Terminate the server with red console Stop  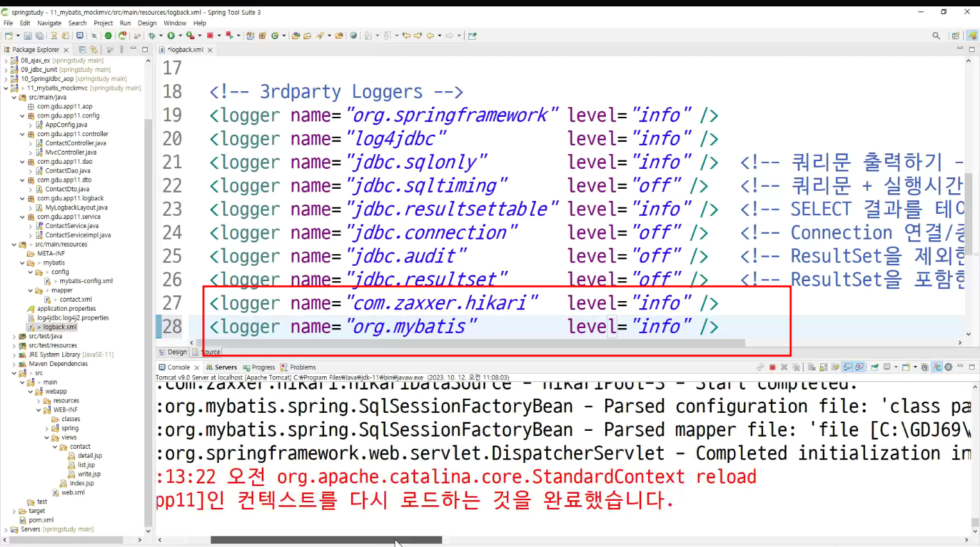pyautogui.click(x=773, y=367)
